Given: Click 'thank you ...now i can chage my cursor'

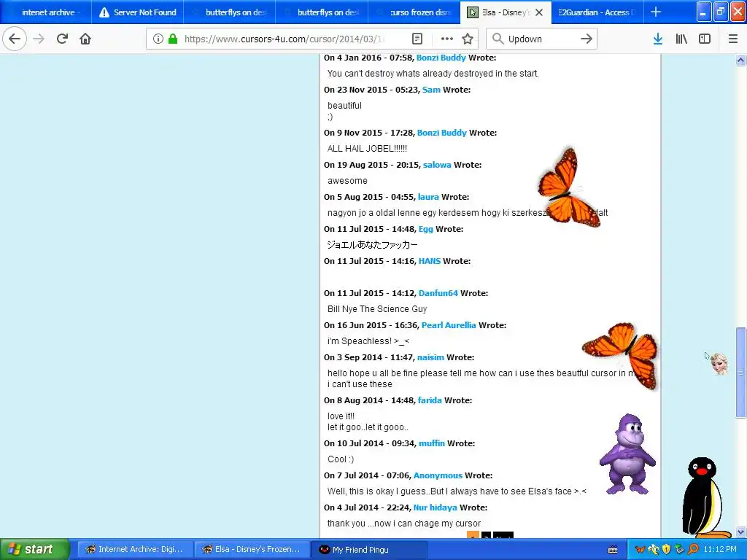Looking at the screenshot, I should pyautogui.click(x=404, y=524).
